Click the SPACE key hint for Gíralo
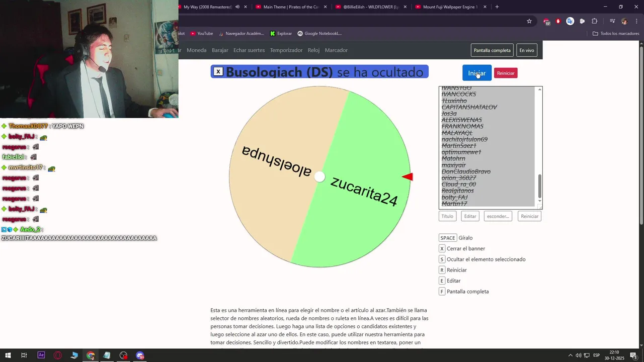644x362 pixels. [x=447, y=238]
